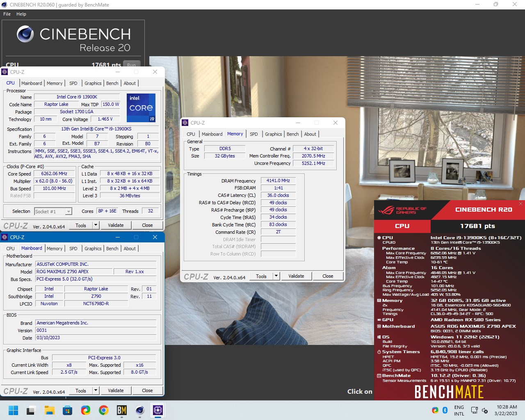This screenshot has height=420, width=525.
Task: Launch File Explorer from the taskbar
Action: tap(50, 410)
